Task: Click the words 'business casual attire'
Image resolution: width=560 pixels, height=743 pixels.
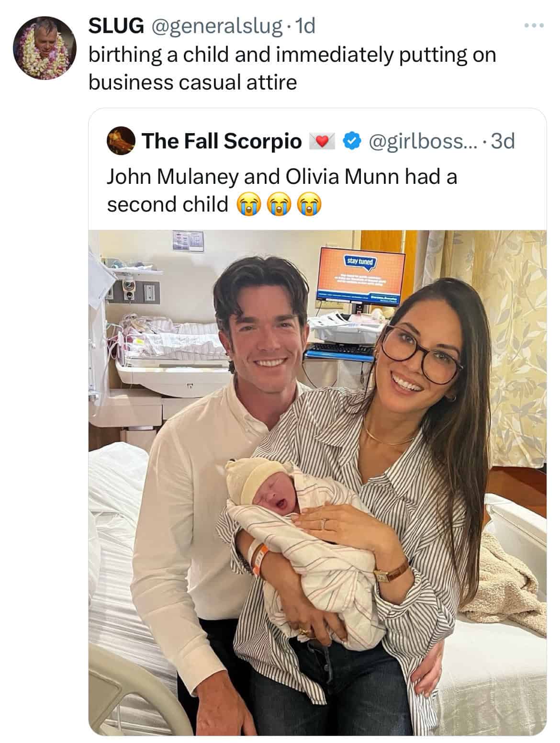Action: point(192,82)
